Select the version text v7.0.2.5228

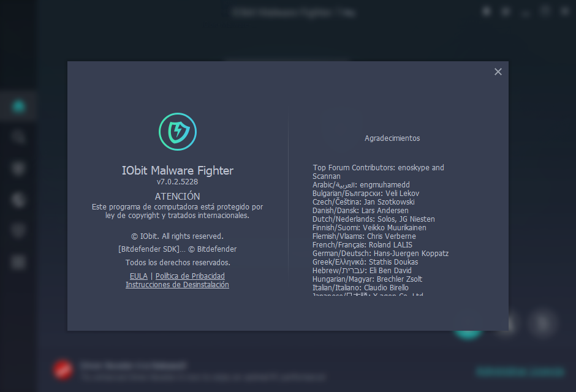(x=178, y=182)
